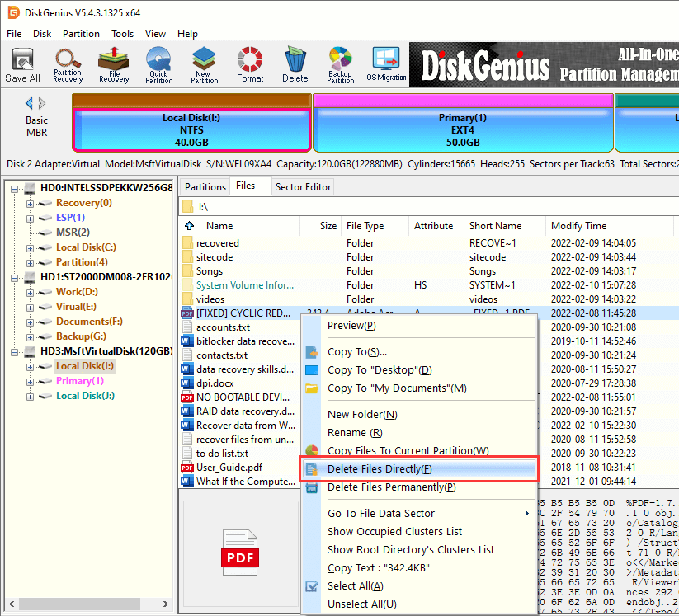Collapse the HD1:ST2000DM008 disk node
The image size is (679, 616).
coord(14,278)
